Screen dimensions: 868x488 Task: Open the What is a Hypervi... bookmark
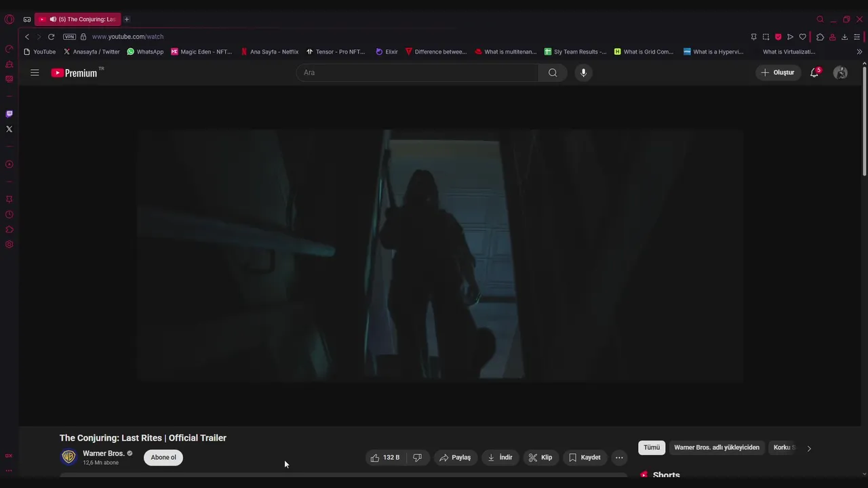tap(713, 52)
